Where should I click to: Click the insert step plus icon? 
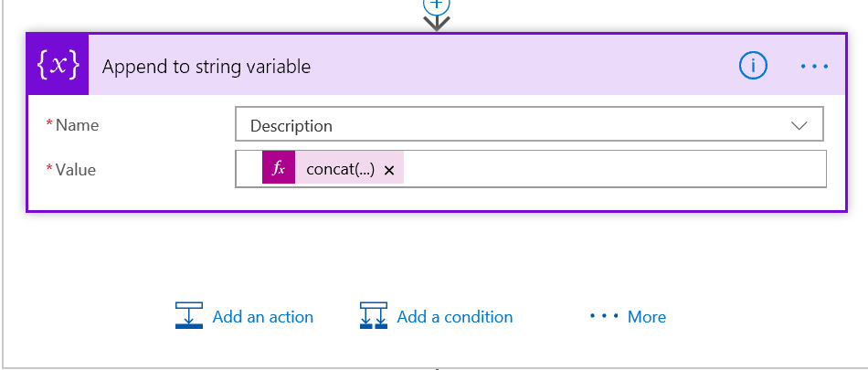point(437,4)
